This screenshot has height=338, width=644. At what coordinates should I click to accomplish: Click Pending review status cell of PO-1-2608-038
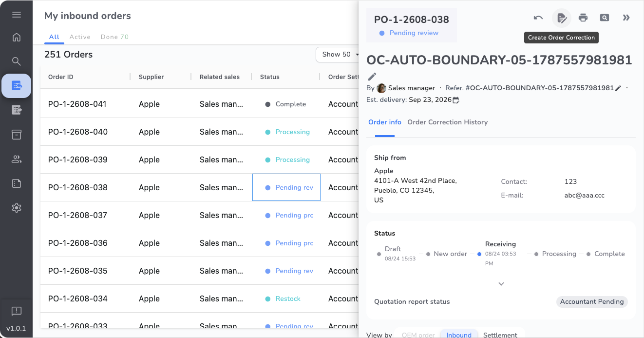coord(286,188)
